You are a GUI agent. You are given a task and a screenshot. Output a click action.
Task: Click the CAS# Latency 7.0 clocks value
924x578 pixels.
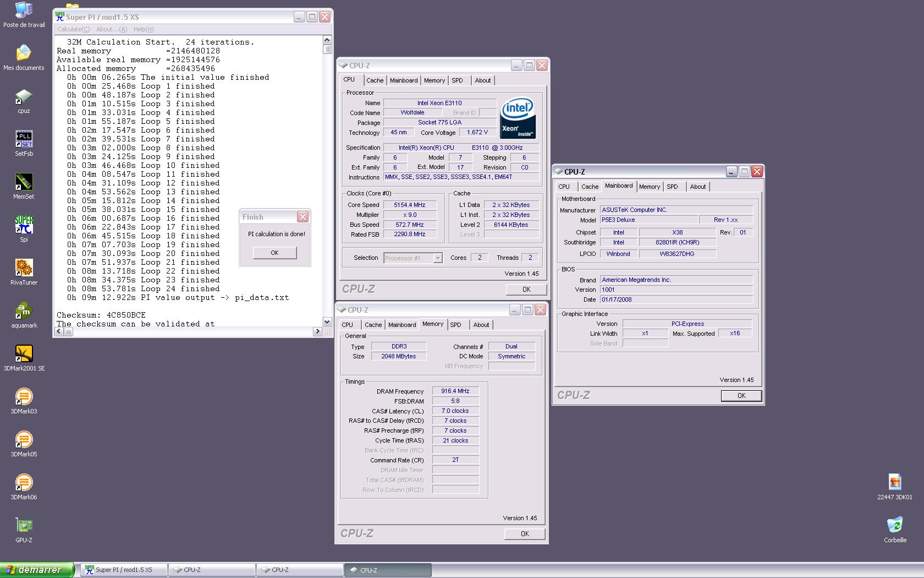pyautogui.click(x=455, y=411)
